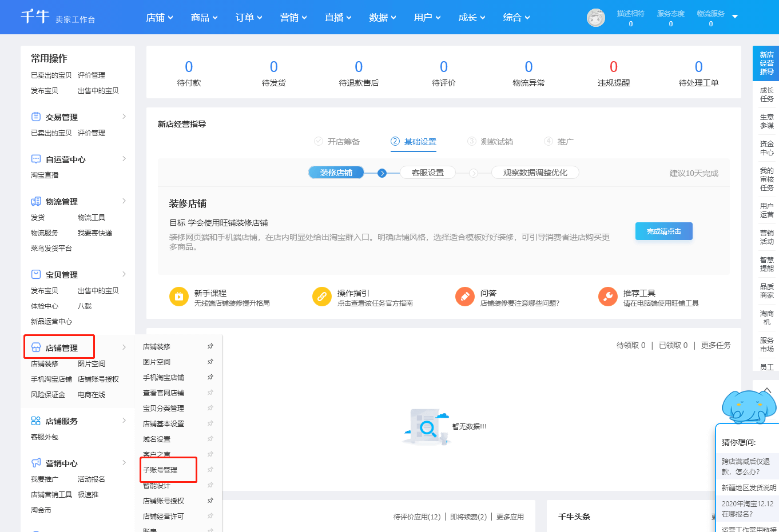Expand the 成长 top menu

pos(472,18)
